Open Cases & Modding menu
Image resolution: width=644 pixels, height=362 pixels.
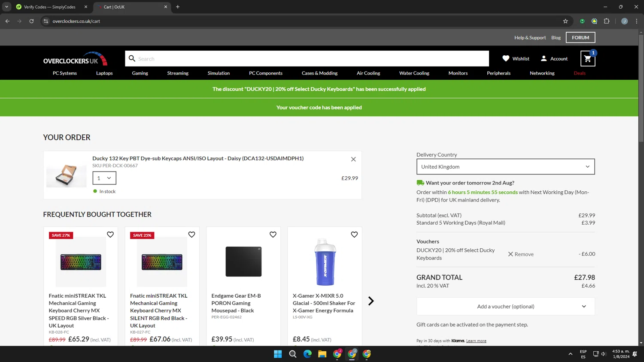click(x=319, y=73)
